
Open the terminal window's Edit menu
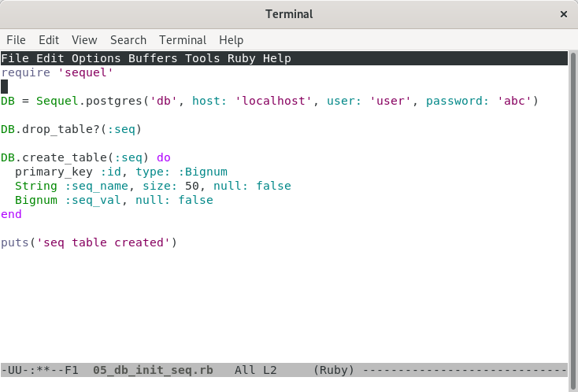tap(49, 40)
